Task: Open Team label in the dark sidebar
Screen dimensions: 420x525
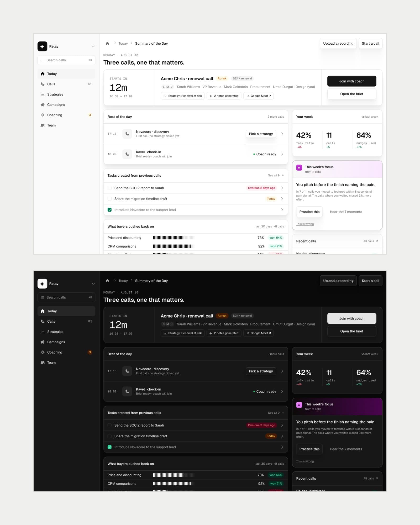Action: click(x=51, y=363)
